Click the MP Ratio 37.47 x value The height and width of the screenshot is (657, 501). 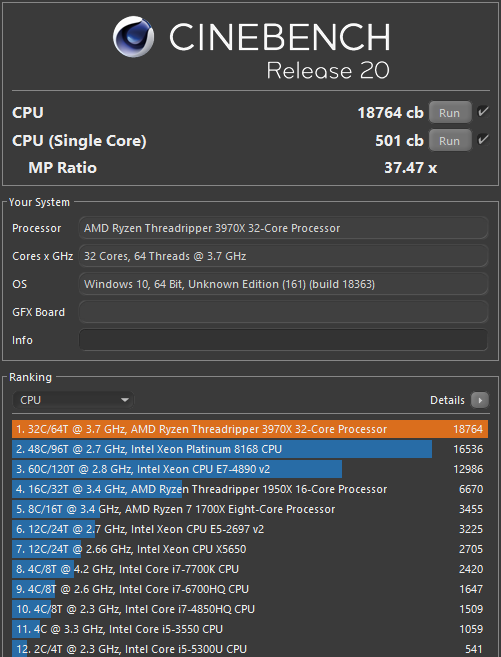point(411,168)
